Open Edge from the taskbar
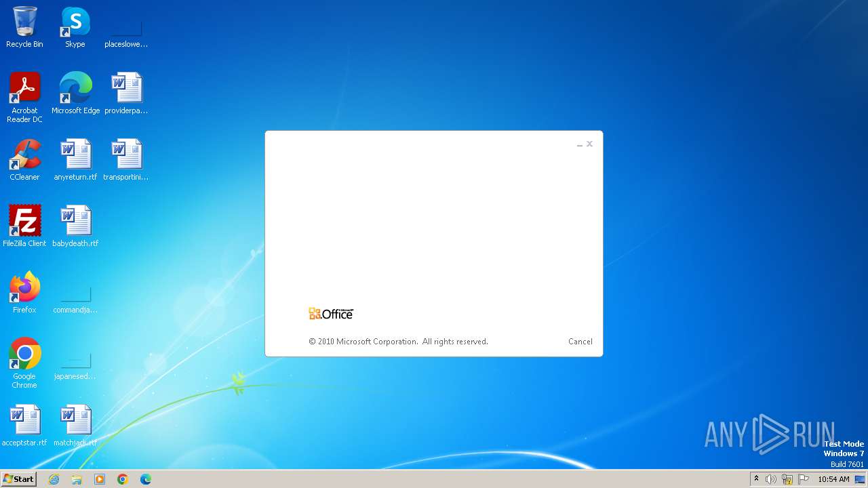868x488 pixels. pos(146,479)
